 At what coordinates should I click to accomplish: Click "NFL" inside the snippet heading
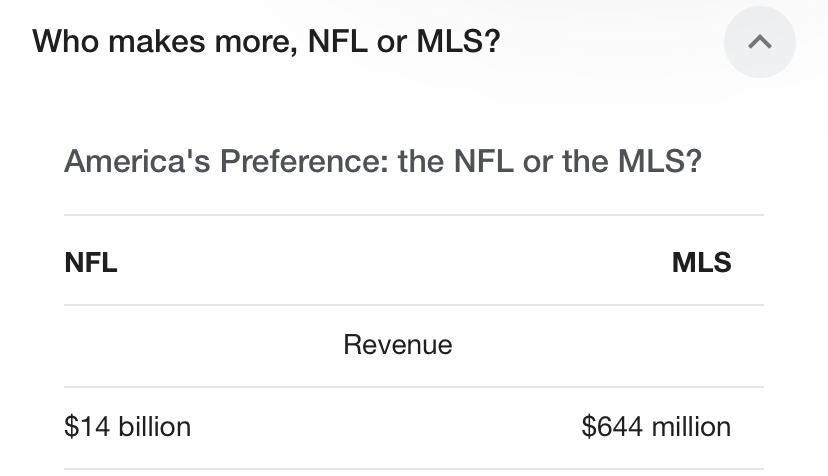coord(484,161)
